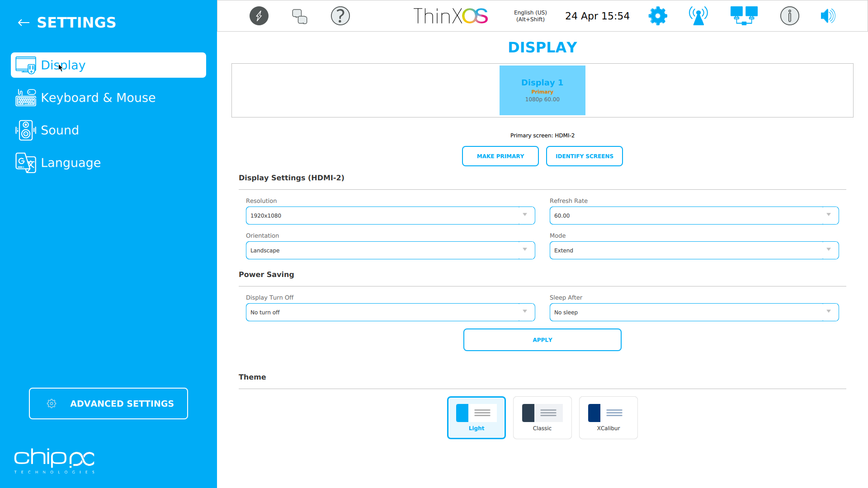Open the help question mark icon
868x488 pixels.
click(x=340, y=16)
